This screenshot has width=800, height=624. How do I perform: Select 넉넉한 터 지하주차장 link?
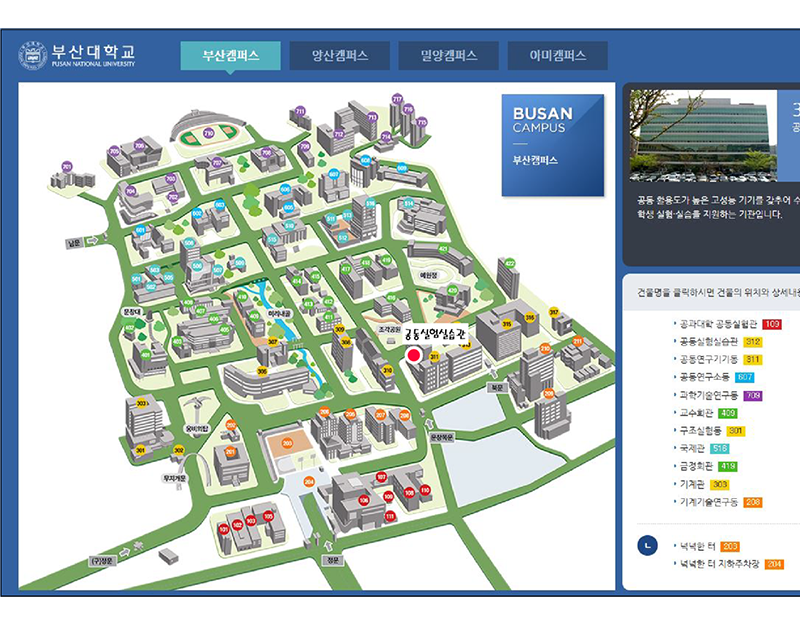click(x=718, y=564)
